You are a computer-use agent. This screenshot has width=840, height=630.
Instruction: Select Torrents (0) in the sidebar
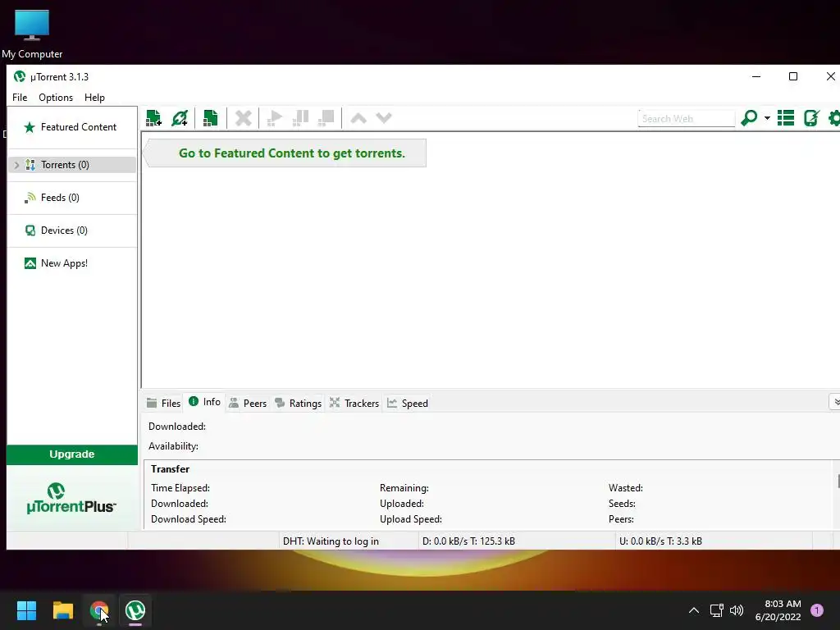tap(72, 164)
